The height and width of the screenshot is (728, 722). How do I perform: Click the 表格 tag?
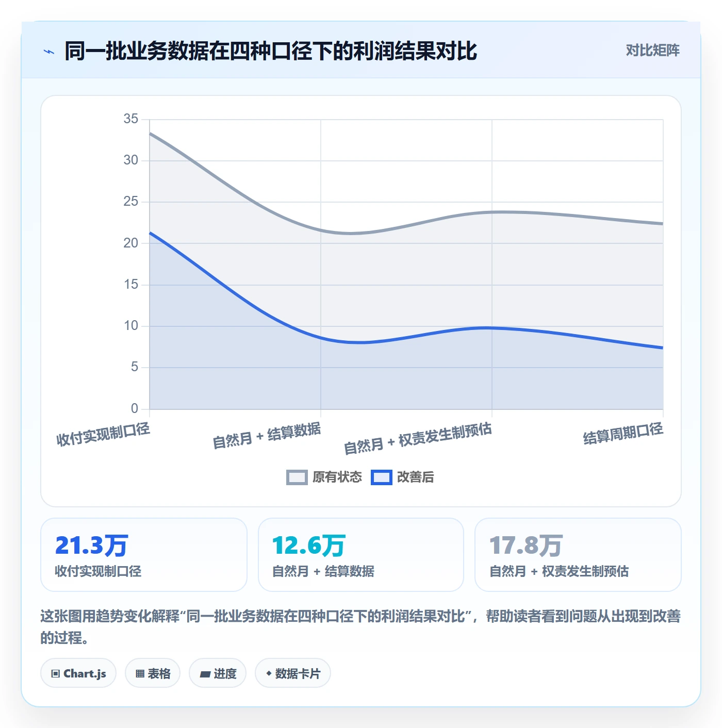[x=153, y=673]
